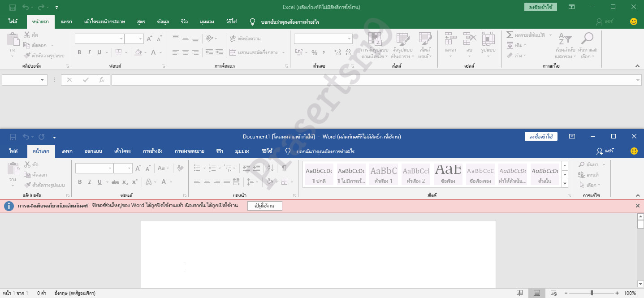Open the Formulas tab in Excel
644x298 pixels.
(x=141, y=22)
